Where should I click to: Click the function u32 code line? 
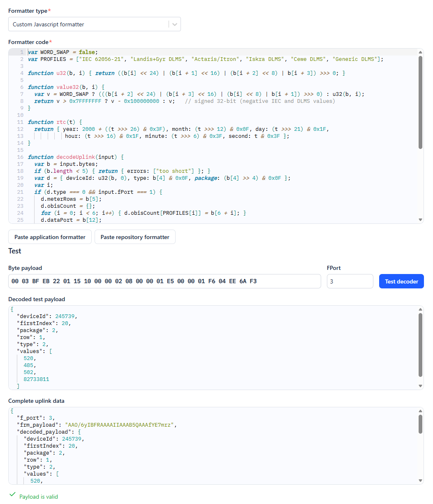click(x=187, y=73)
